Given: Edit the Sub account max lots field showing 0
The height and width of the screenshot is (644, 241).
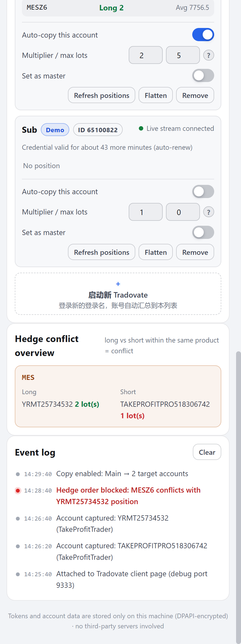Looking at the screenshot, I should click(x=183, y=212).
